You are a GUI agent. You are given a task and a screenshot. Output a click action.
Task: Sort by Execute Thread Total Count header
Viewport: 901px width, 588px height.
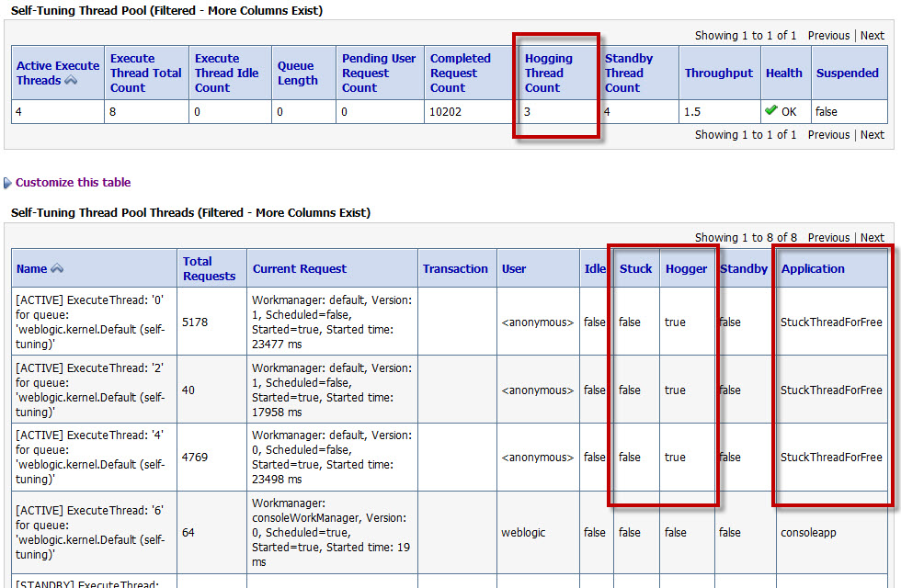[x=145, y=73]
